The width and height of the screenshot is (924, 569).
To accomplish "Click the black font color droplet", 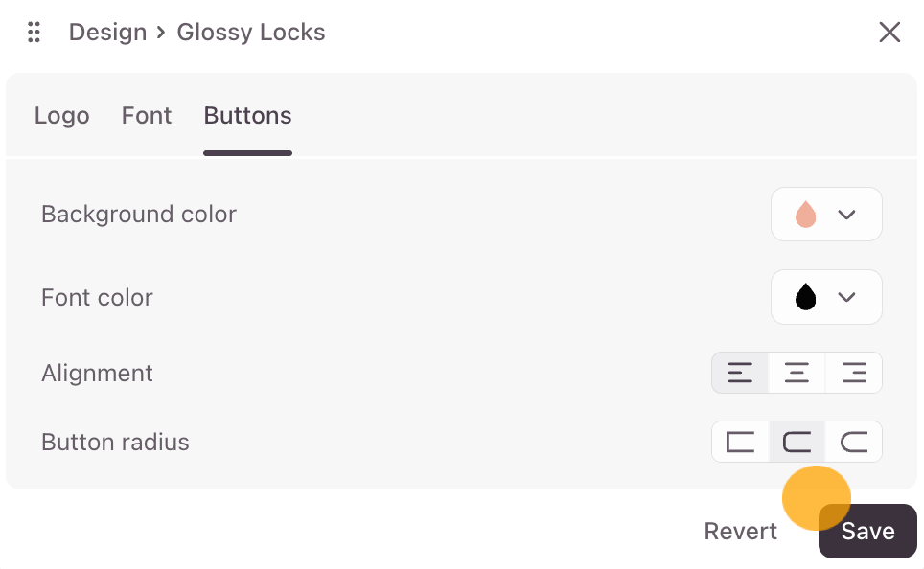I will [805, 297].
